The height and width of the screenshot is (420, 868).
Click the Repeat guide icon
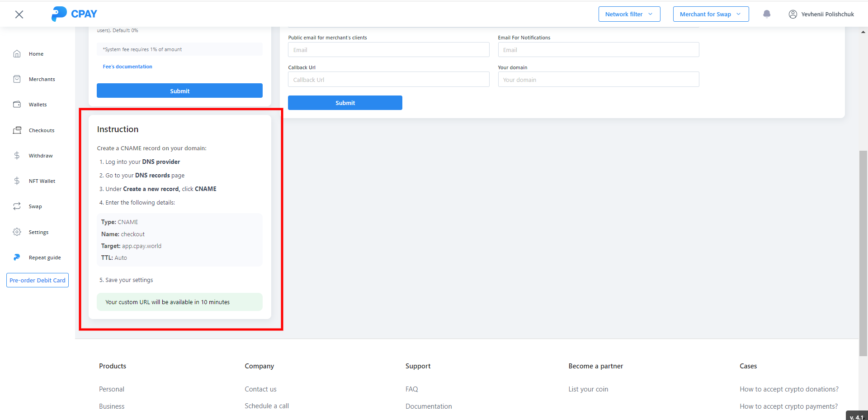[17, 258]
